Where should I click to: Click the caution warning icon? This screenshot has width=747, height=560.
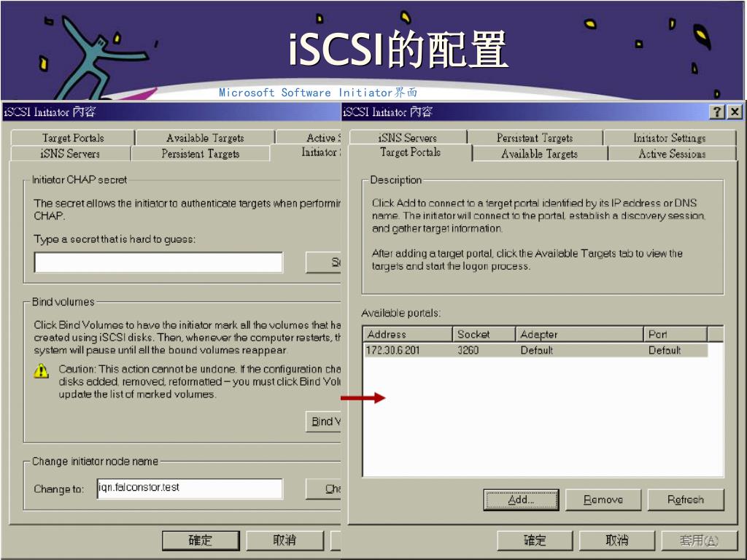point(42,370)
